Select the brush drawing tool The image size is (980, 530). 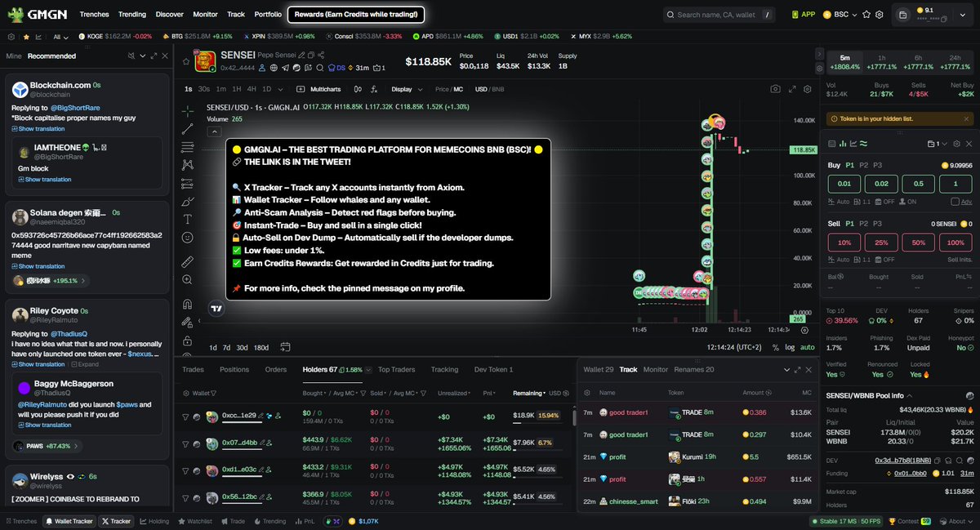point(188,201)
